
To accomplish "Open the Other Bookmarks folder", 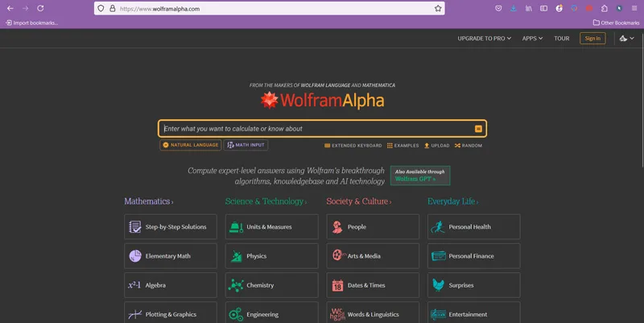I will (616, 23).
